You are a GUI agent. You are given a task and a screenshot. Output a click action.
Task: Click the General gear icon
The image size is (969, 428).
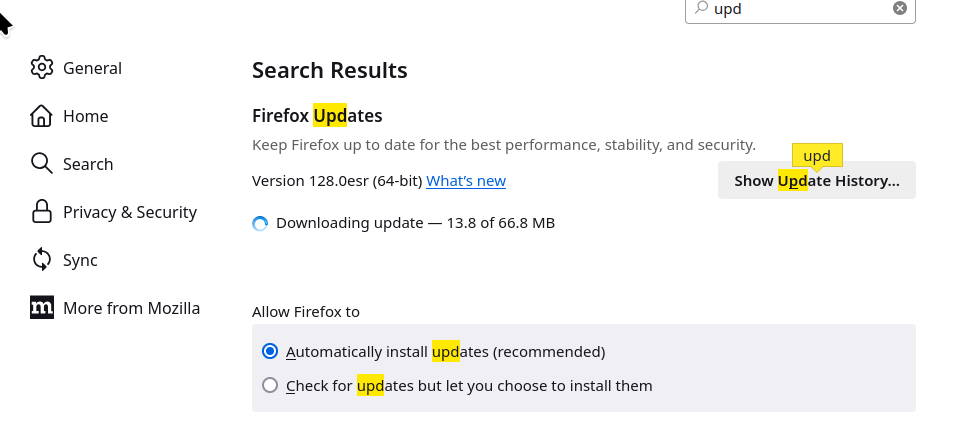tap(41, 67)
